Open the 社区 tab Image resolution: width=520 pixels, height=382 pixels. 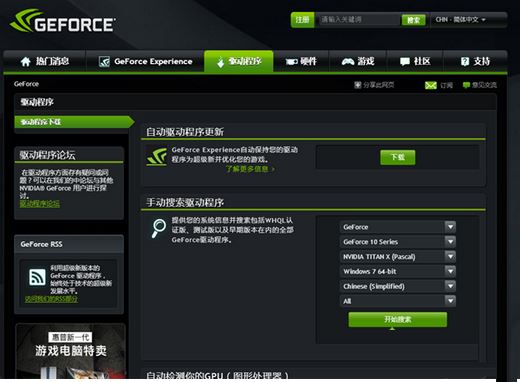pos(415,62)
